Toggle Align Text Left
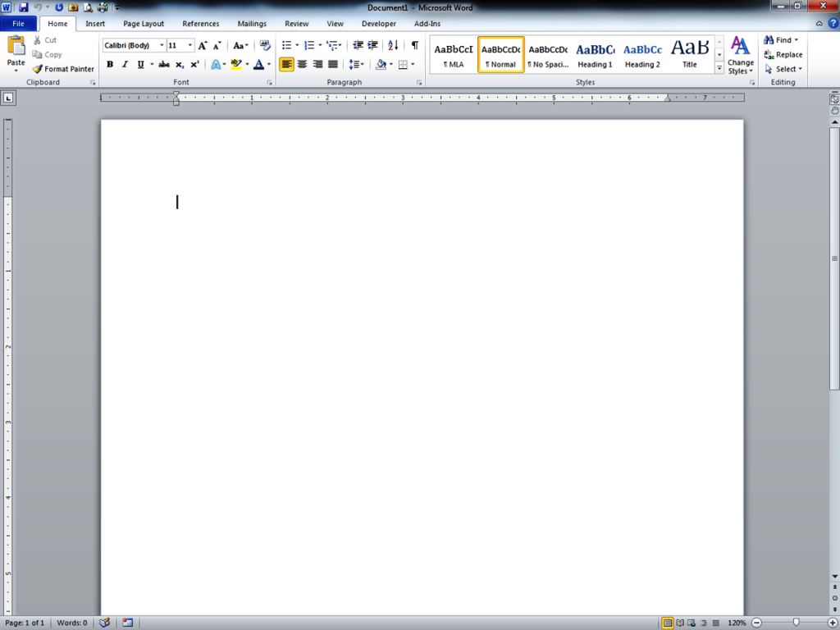 point(286,64)
